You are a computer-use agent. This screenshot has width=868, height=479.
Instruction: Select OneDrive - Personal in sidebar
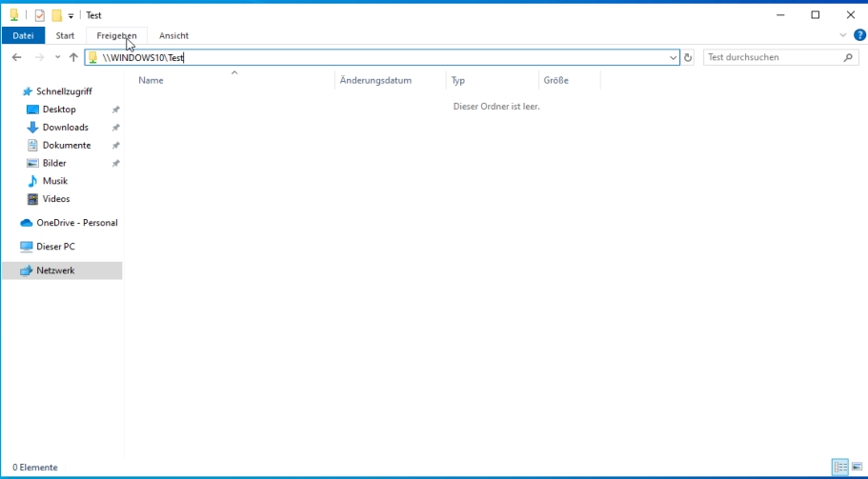coord(76,222)
